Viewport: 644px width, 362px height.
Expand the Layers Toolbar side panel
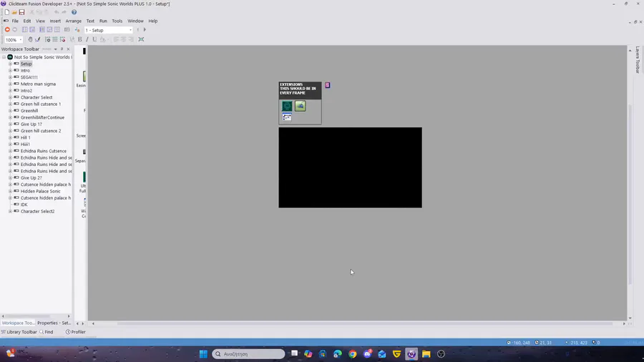638,60
